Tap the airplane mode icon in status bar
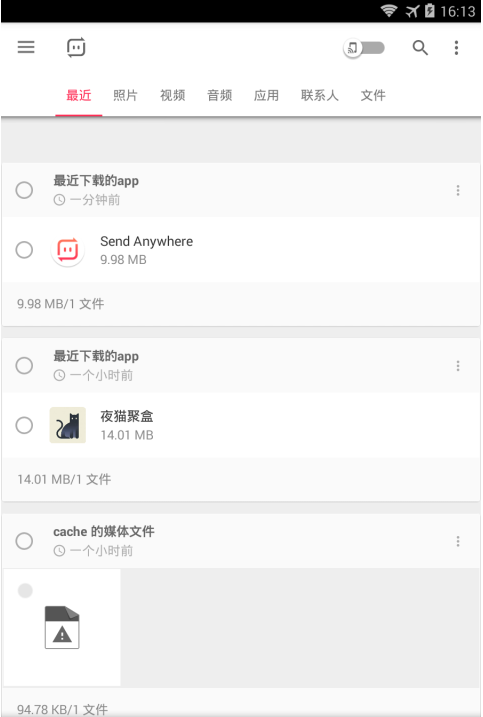Screen dimensions: 483x717 pyautogui.click(x=412, y=11)
